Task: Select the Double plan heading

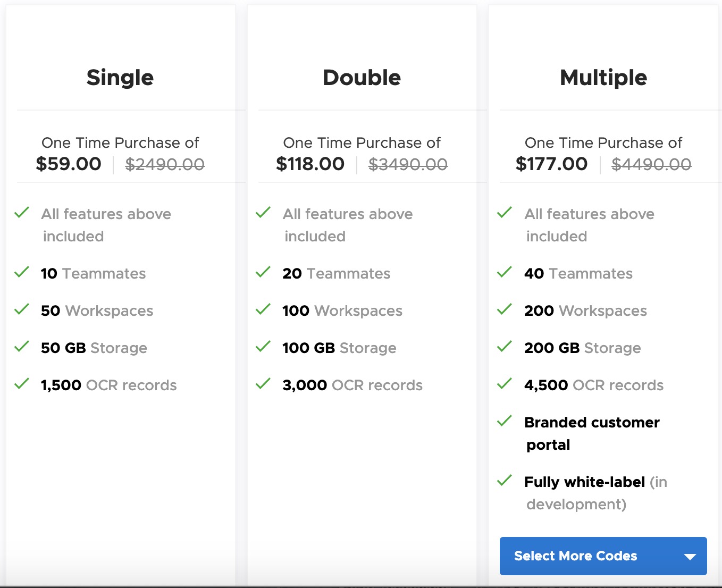Action: 362,78
